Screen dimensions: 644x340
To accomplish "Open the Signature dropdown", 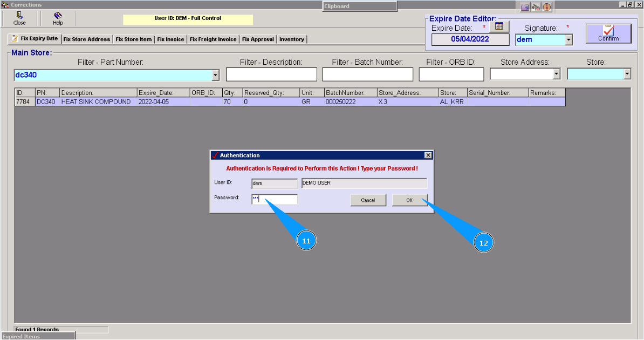I will [x=568, y=40].
